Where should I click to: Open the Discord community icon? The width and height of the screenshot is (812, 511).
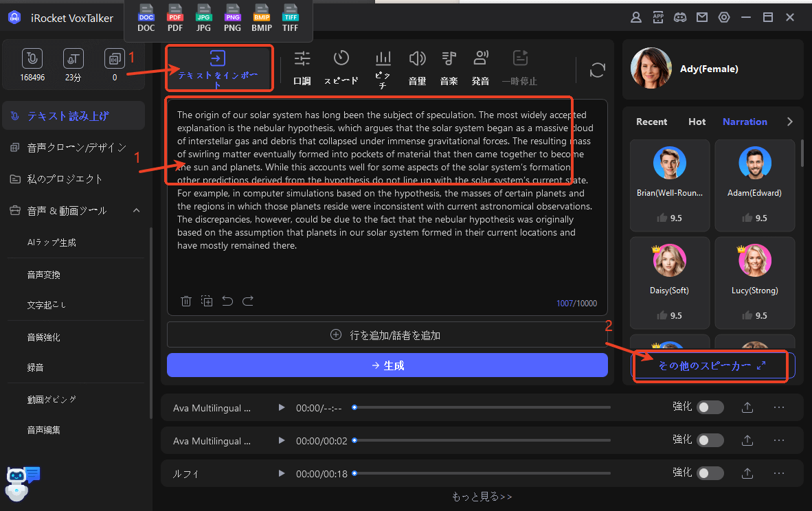click(680, 18)
